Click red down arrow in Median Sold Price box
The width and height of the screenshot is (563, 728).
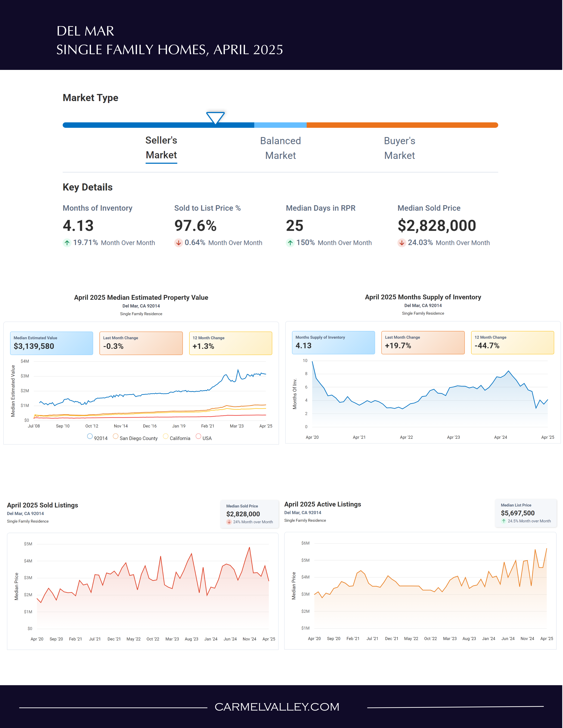pyautogui.click(x=229, y=522)
